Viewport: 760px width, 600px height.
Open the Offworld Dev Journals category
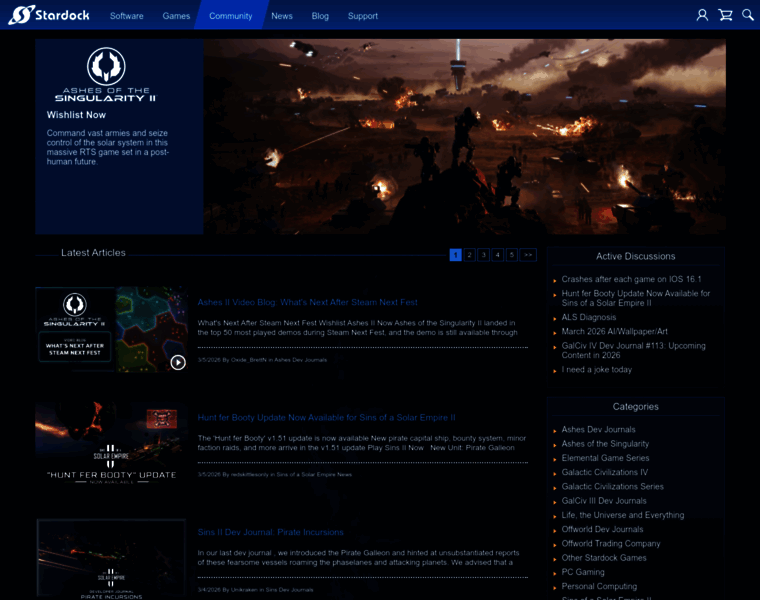[602, 529]
